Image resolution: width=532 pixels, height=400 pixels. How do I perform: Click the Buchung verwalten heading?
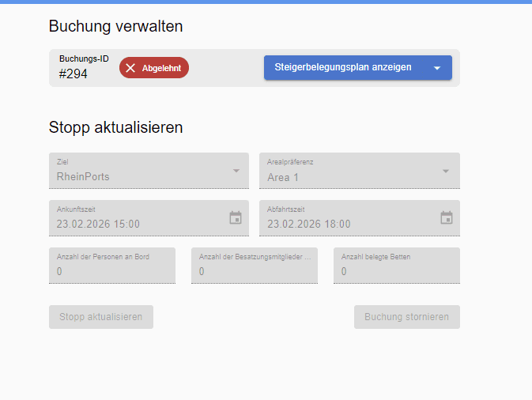coord(115,26)
